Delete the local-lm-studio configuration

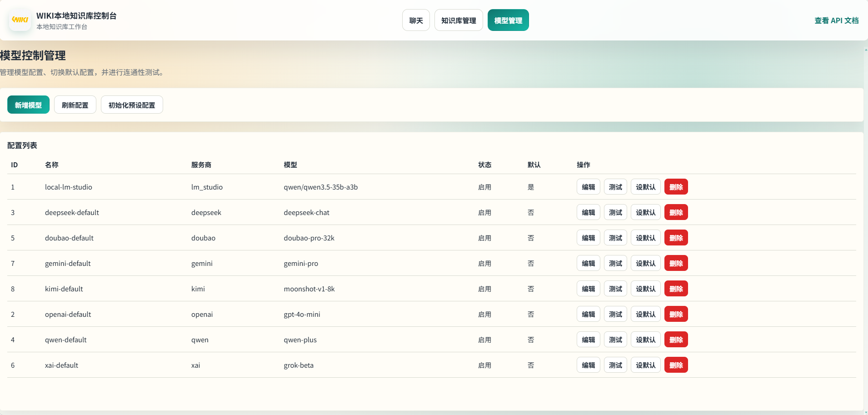tap(676, 187)
